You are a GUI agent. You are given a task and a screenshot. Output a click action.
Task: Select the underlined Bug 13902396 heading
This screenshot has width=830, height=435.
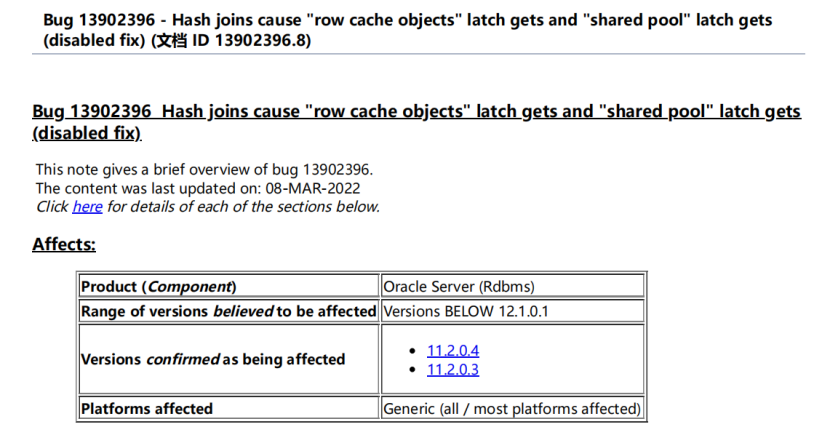click(416, 112)
